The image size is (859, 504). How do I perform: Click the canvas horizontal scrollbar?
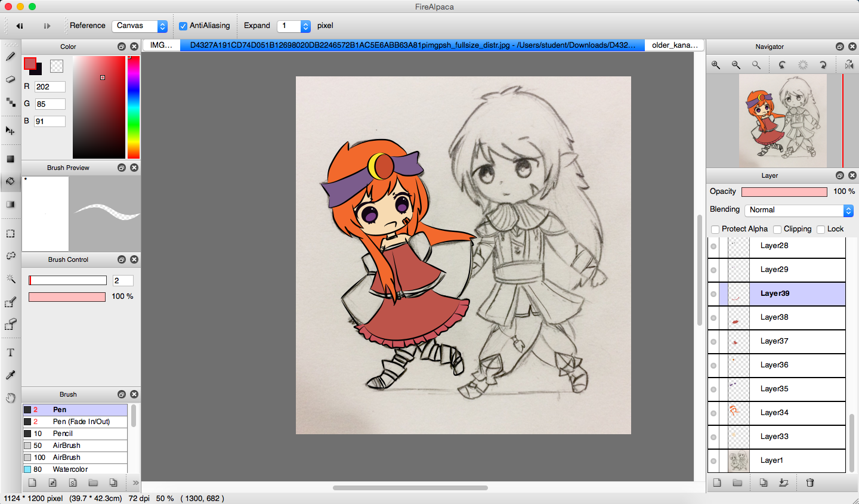pyautogui.click(x=410, y=488)
